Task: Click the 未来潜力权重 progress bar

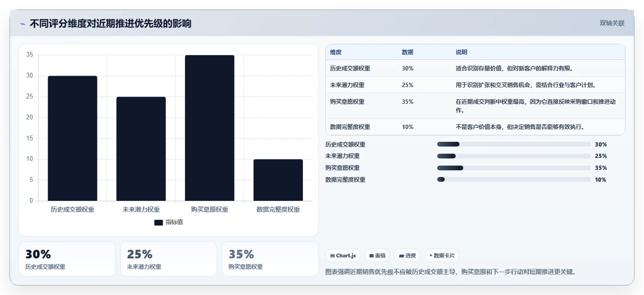Action: 514,156
